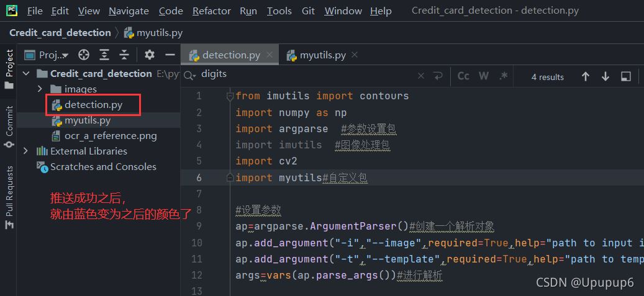The height and width of the screenshot is (296, 644).
Task: Expand External Libraries node
Action: 25,151
